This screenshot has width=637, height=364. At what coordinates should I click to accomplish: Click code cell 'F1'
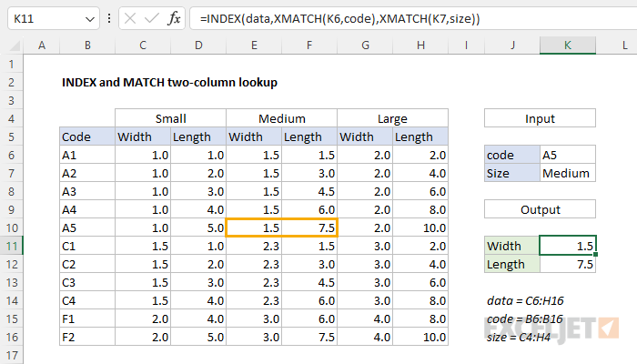pos(87,318)
